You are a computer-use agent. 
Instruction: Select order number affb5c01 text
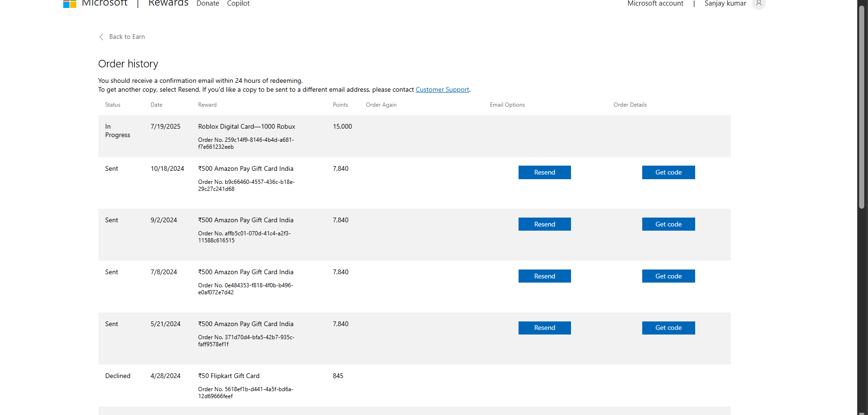(245, 237)
